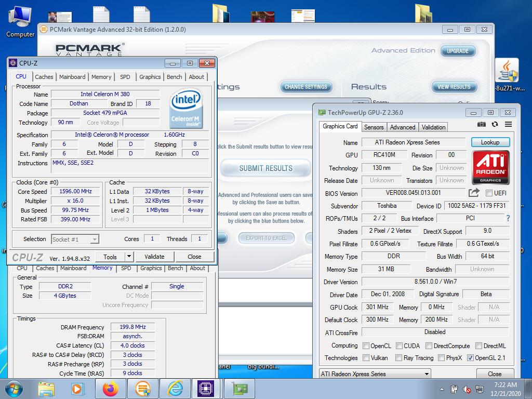Click the CPU-Z title bar icon
532x399 pixels.
pos(13,63)
